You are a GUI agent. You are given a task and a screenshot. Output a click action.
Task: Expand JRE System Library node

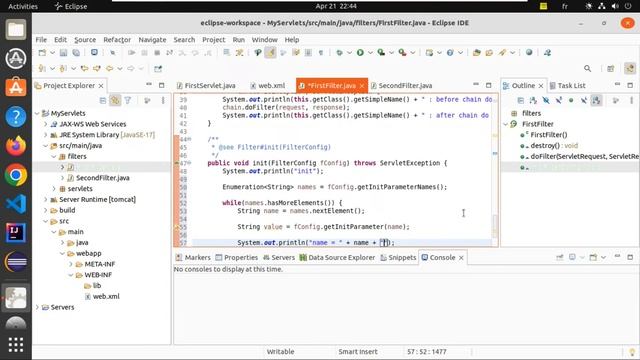coord(46,135)
